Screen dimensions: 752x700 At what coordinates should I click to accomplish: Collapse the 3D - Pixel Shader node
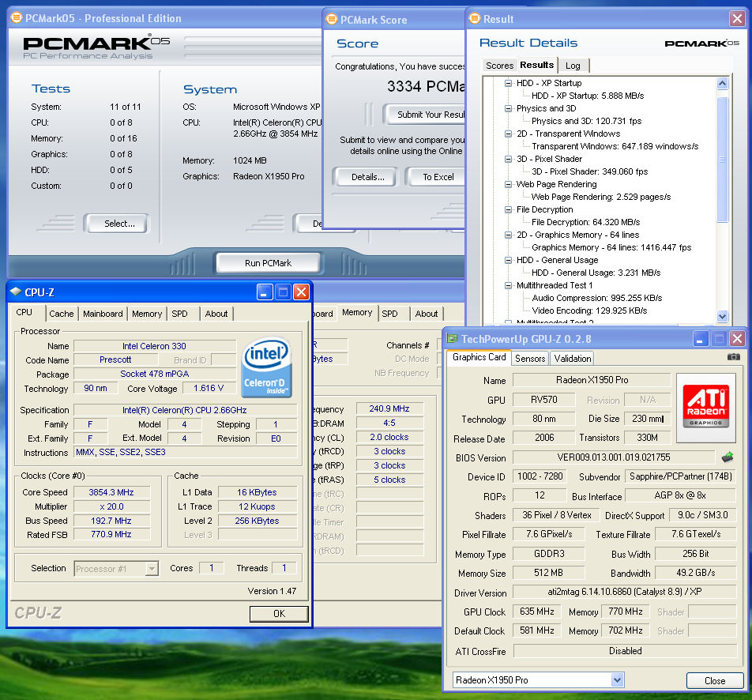point(508,159)
